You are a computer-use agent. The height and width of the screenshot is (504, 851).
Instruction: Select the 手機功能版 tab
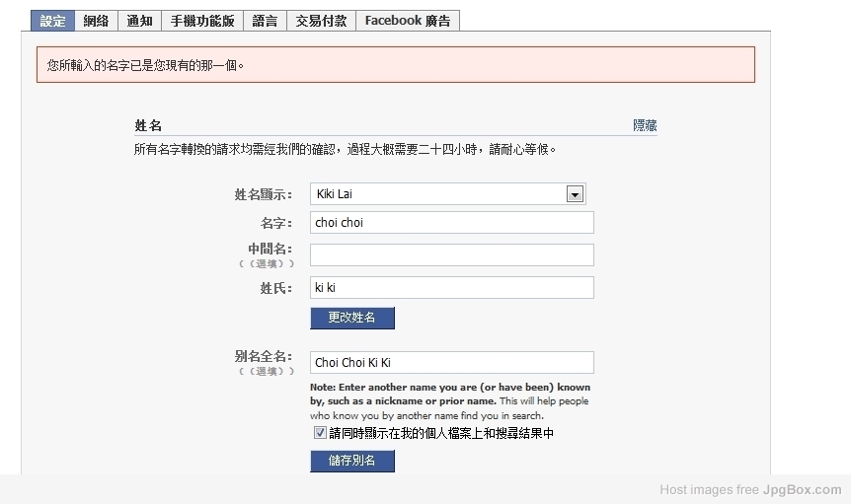point(202,21)
